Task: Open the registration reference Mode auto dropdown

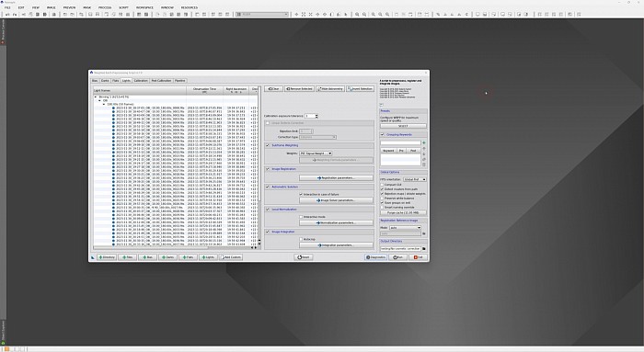Action: 405,228
